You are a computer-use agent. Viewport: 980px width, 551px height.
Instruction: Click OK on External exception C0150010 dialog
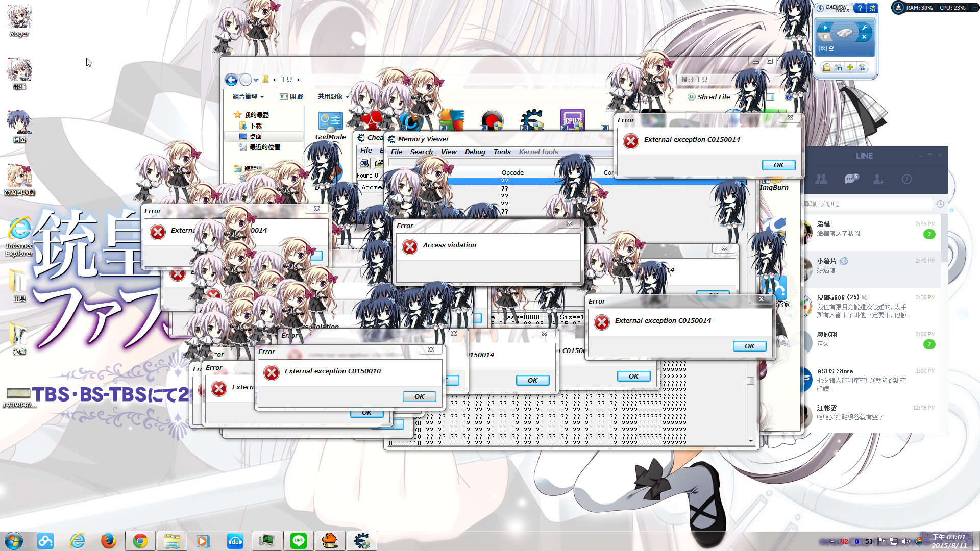point(419,397)
